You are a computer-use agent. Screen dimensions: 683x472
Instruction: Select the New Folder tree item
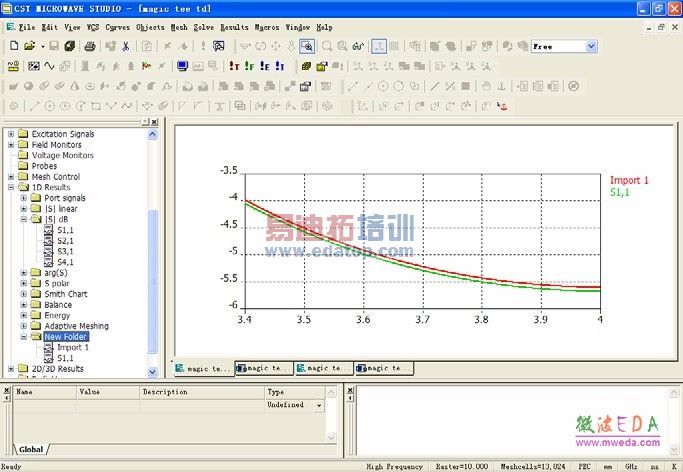click(66, 337)
